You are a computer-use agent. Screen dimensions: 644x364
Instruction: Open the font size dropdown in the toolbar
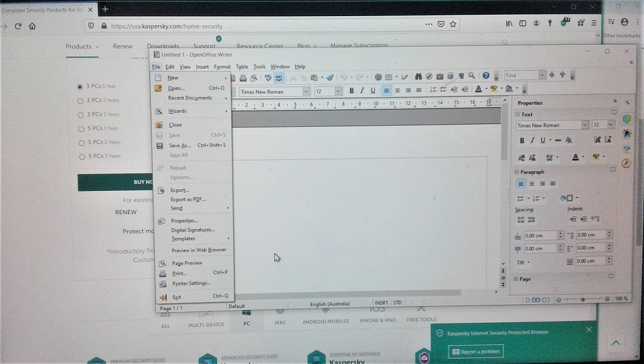[x=338, y=91]
